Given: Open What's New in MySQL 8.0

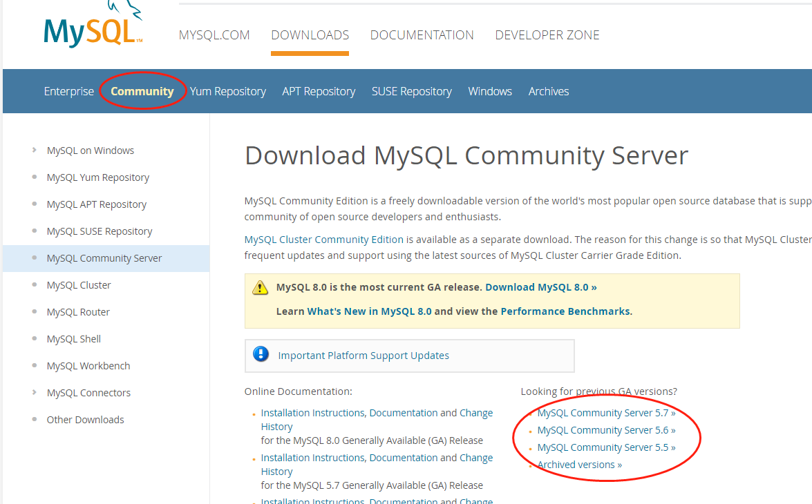Looking at the screenshot, I should [x=369, y=311].
